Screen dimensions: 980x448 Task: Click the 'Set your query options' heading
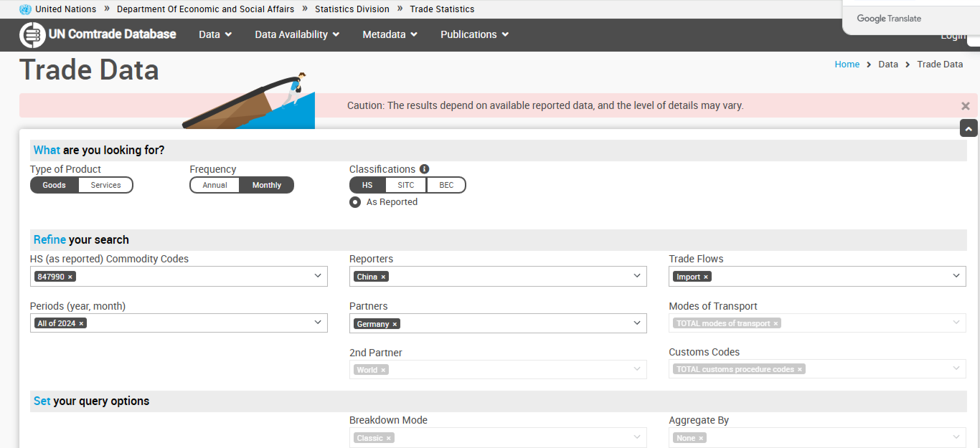91,401
